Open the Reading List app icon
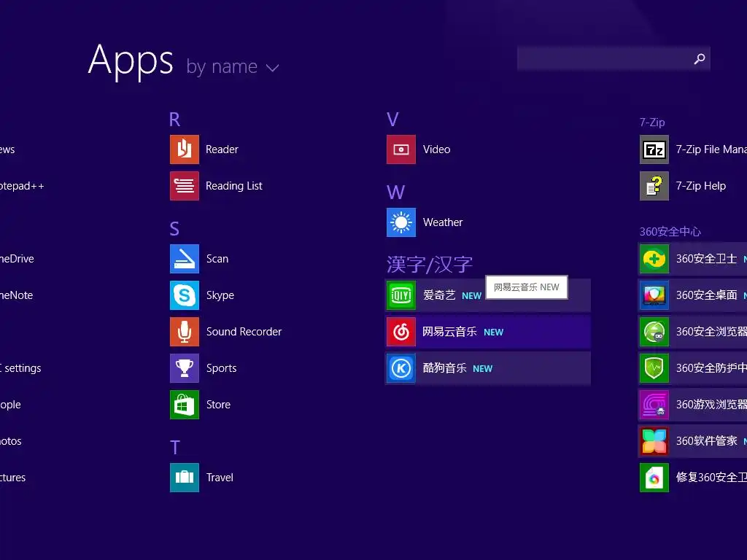This screenshot has width=747, height=560. pos(185,186)
